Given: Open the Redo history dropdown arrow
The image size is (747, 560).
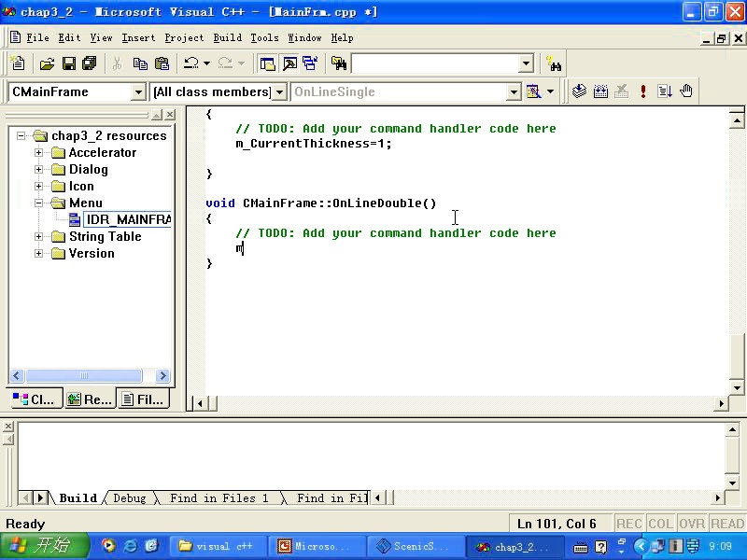Looking at the screenshot, I should [x=241, y=63].
